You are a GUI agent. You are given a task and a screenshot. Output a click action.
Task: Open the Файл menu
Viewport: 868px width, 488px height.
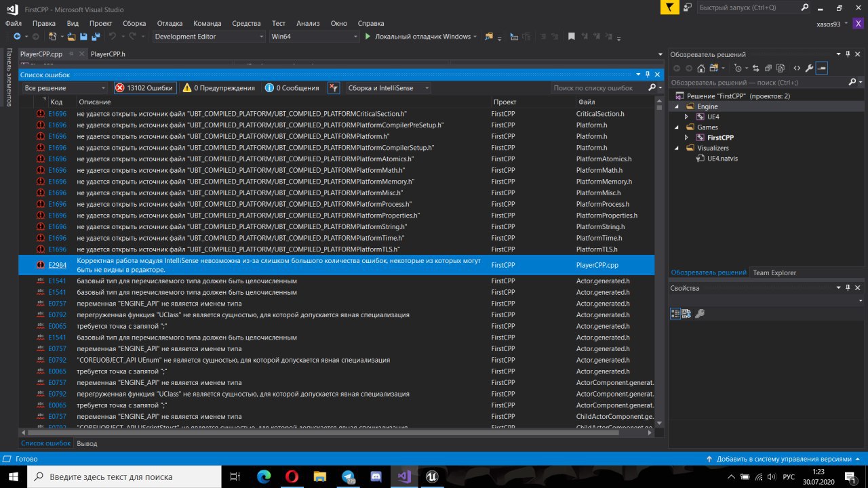pyautogui.click(x=13, y=23)
